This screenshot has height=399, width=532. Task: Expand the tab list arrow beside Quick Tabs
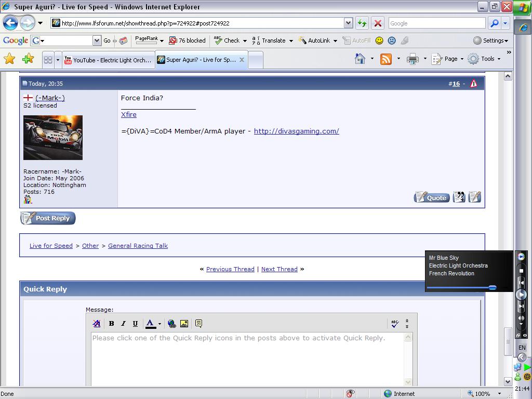[58, 60]
